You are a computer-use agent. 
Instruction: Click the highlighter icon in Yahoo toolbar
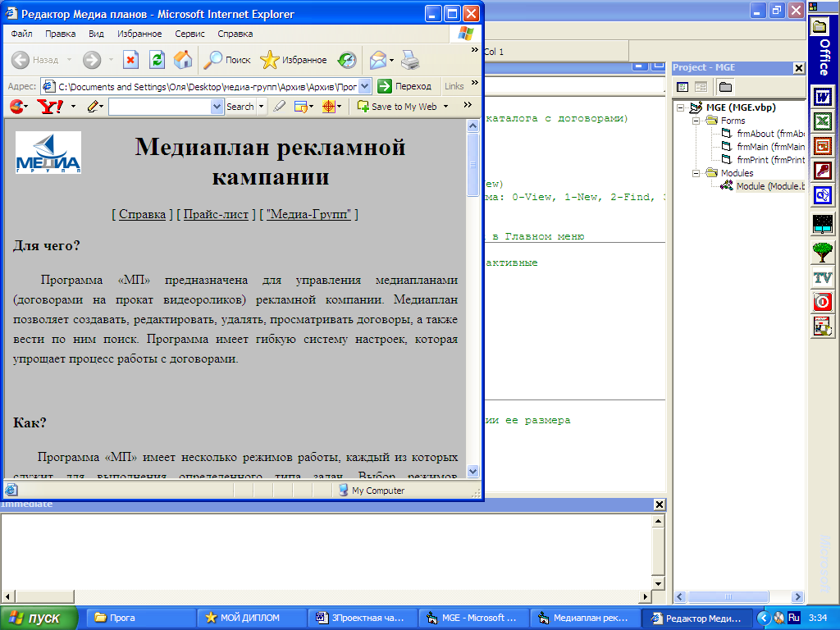coord(279,106)
